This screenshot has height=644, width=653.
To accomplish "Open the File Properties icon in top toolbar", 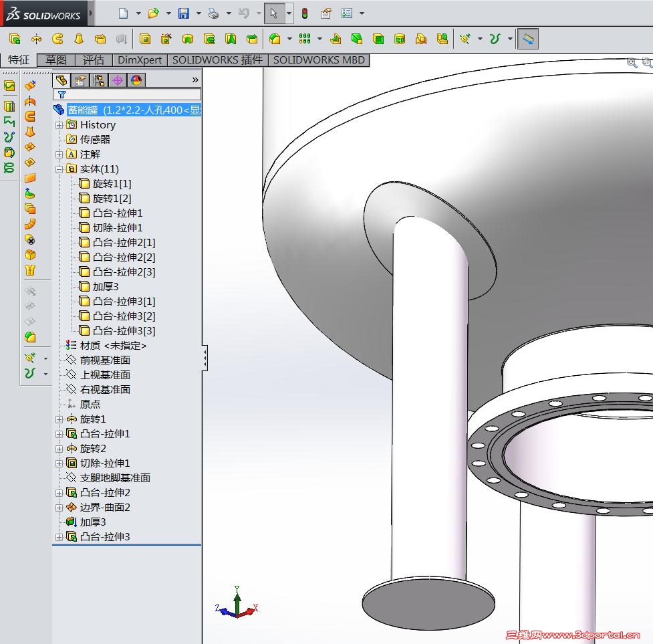I will 326,13.
